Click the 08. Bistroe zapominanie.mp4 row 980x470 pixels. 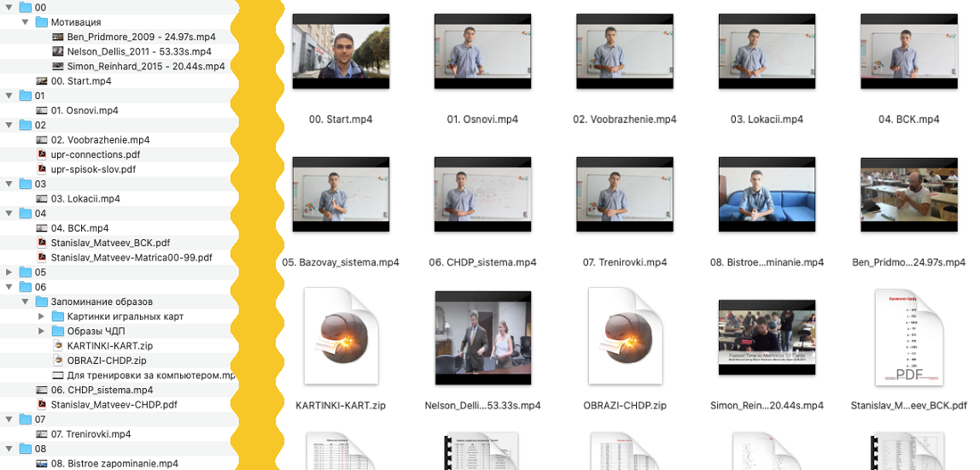[114, 463]
